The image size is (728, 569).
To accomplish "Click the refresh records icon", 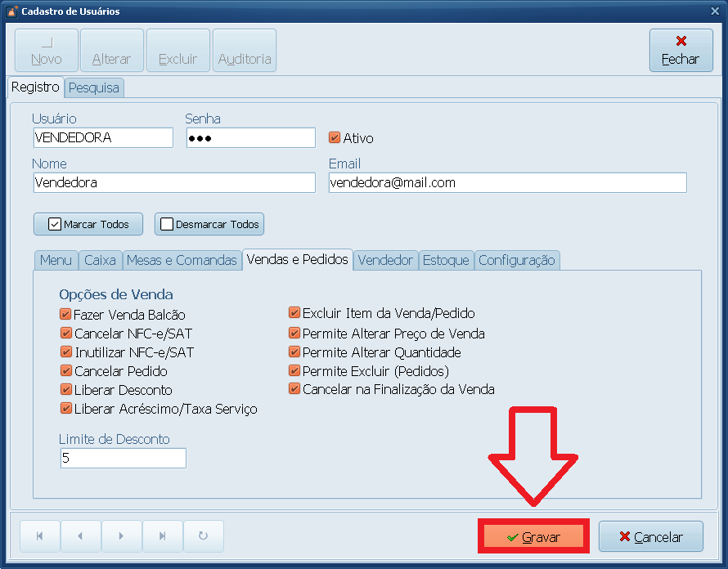I will [x=203, y=536].
